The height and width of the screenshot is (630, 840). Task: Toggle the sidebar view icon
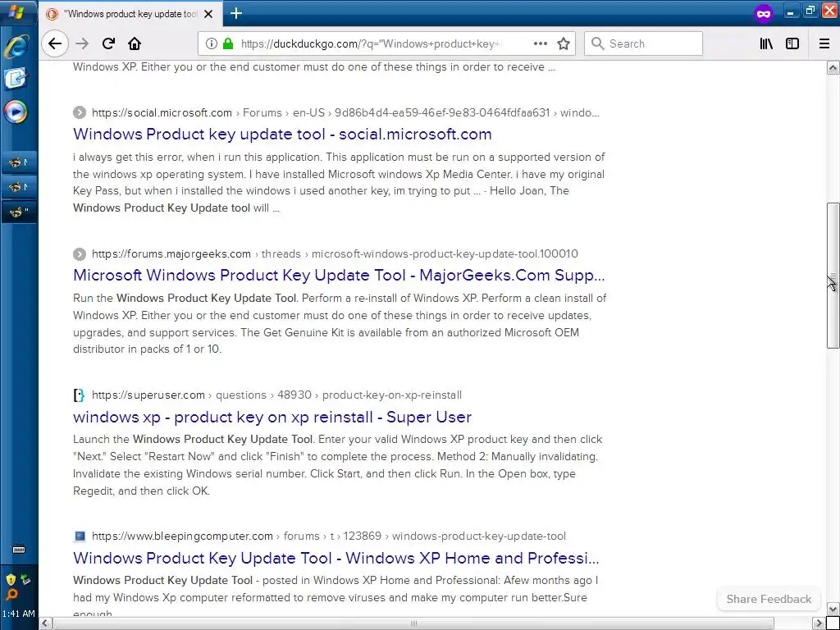792,43
